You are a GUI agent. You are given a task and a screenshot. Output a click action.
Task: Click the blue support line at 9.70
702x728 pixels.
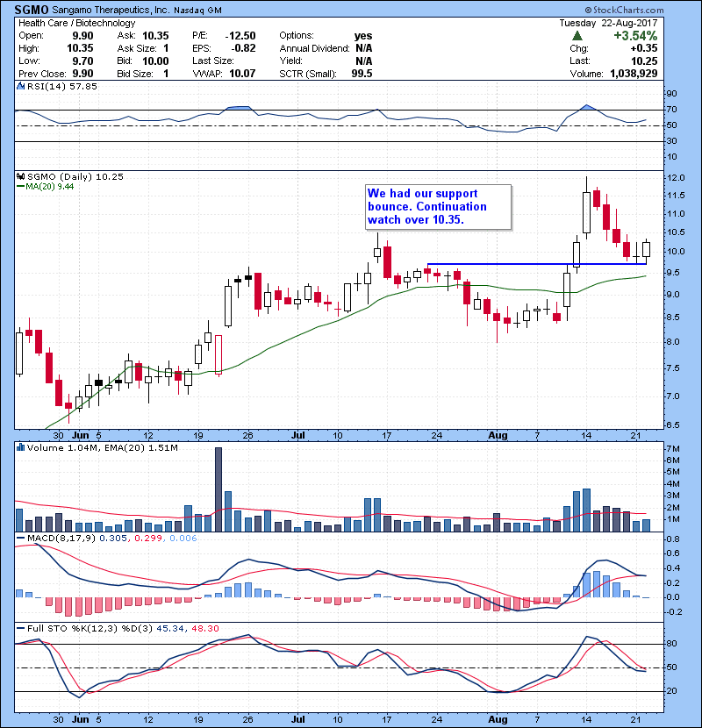pyautogui.click(x=537, y=264)
